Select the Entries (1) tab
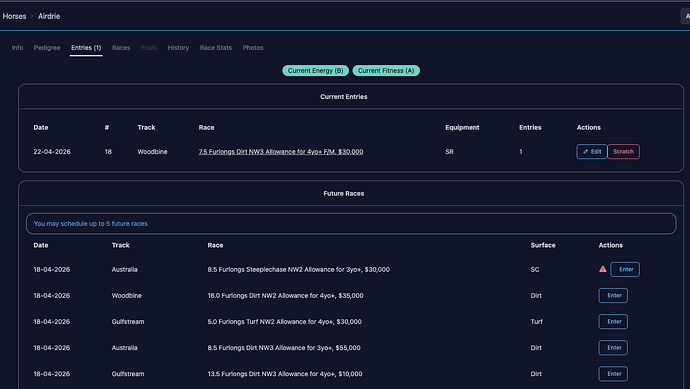This screenshot has height=389, width=690. click(86, 48)
